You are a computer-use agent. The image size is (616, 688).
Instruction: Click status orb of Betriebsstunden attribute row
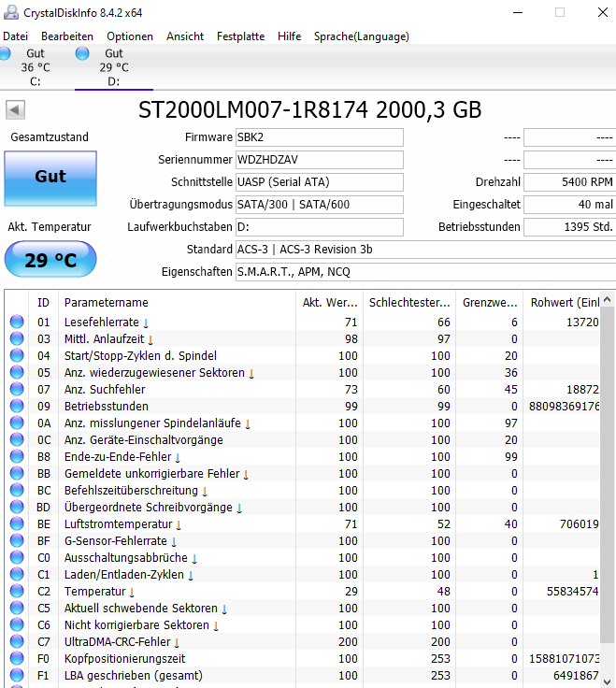click(17, 406)
